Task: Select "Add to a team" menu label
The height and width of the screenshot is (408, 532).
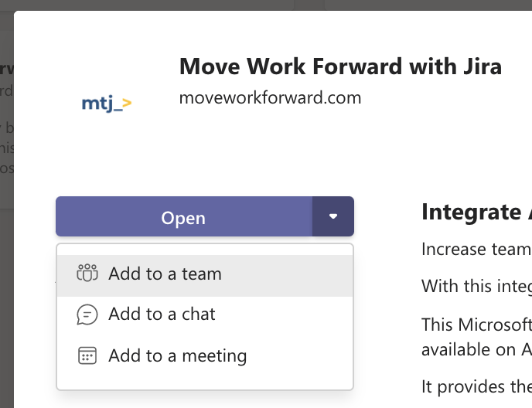Action: point(165,274)
